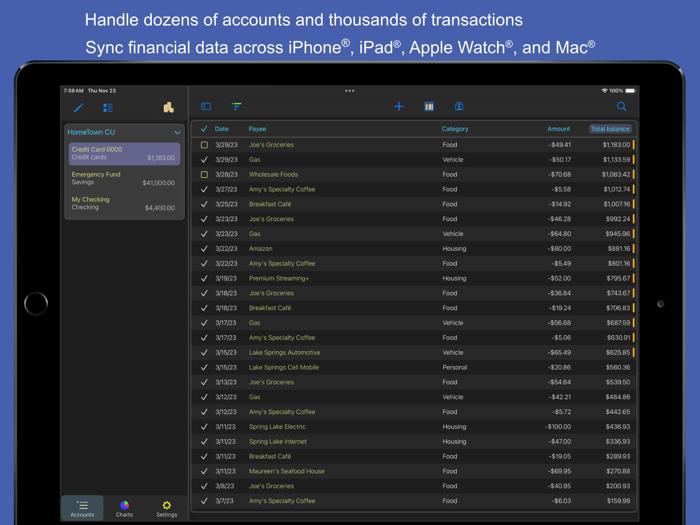Open the accounts list view icon
This screenshot has width=700, height=525.
108,108
